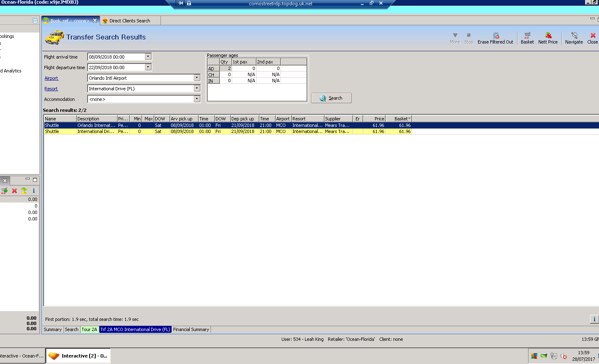The width and height of the screenshot is (599, 364).
Task: Expand the Flight arrival time dropdown
Action: [148, 57]
